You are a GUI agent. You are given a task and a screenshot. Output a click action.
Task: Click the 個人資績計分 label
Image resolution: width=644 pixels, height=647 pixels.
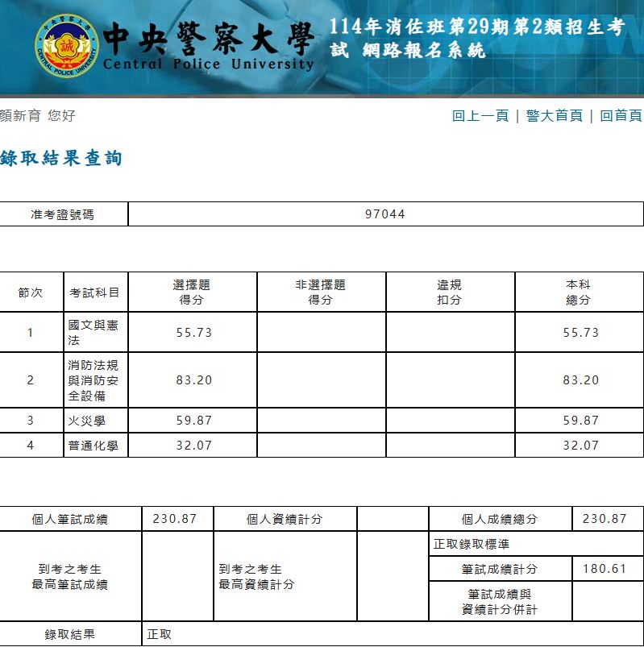coord(285,519)
